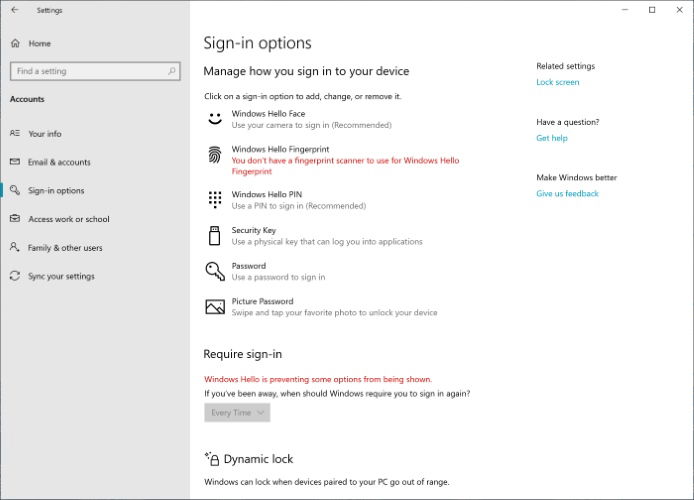The height and width of the screenshot is (500, 694).
Task: Click the back arrow in title bar
Action: pos(15,10)
